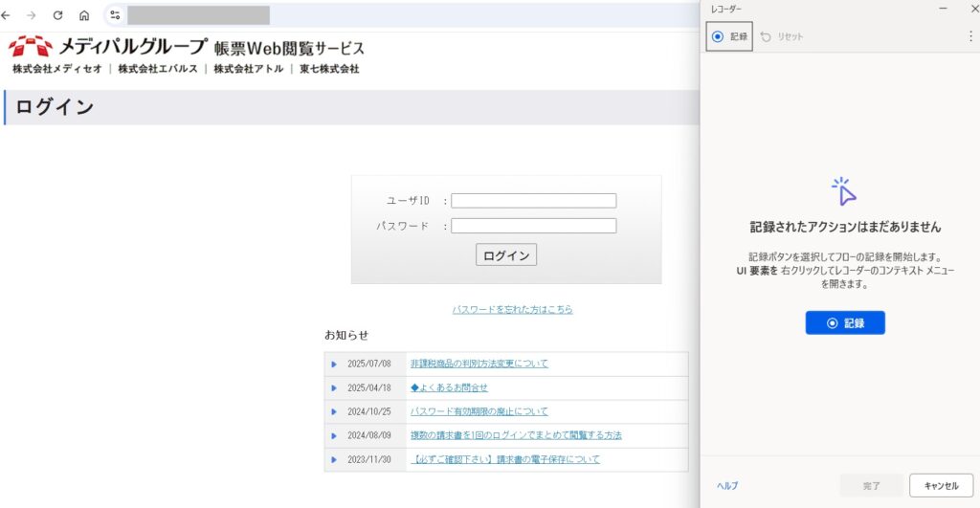Open the recorder three-dot options menu
980x508 pixels.
coord(970,36)
